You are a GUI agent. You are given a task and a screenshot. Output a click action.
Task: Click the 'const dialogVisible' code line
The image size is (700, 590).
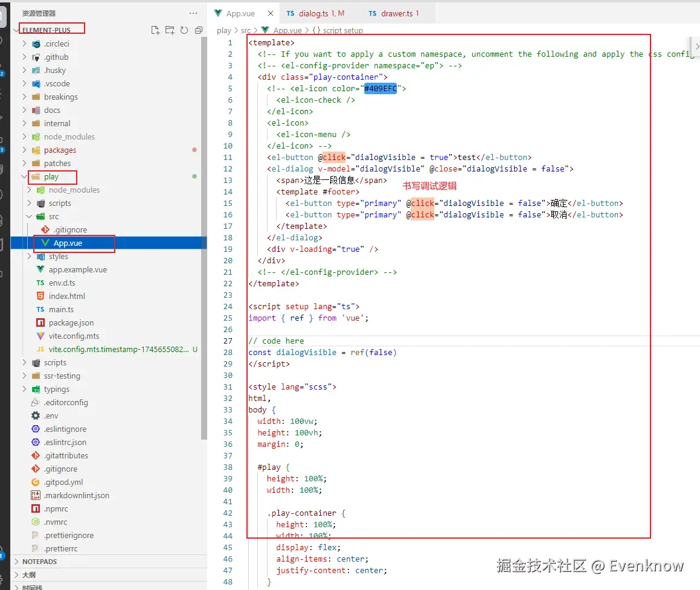click(323, 353)
